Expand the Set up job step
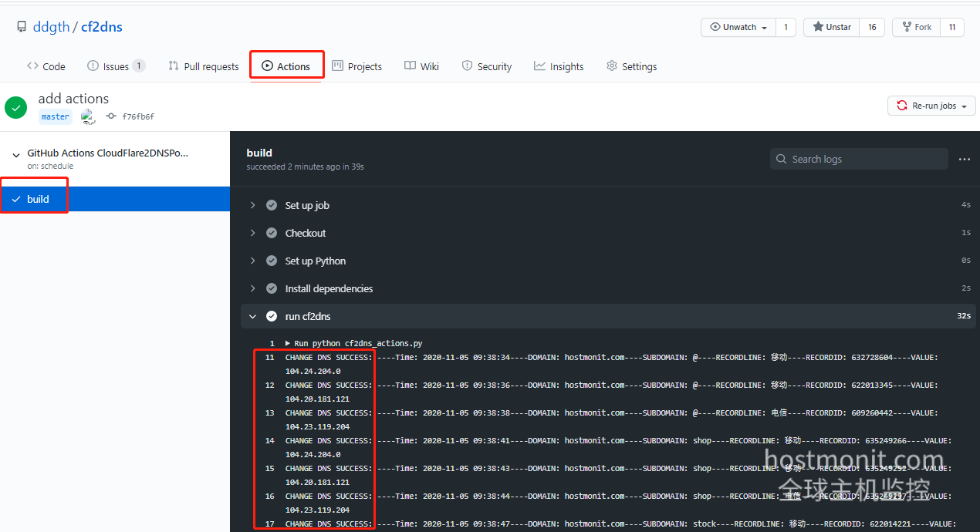The height and width of the screenshot is (532, 980). (252, 205)
